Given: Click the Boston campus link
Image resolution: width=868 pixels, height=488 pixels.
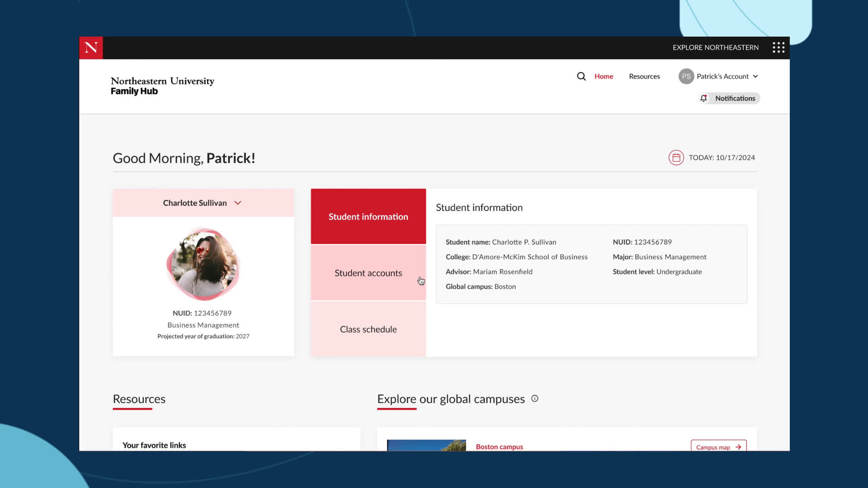Looking at the screenshot, I should [x=499, y=446].
